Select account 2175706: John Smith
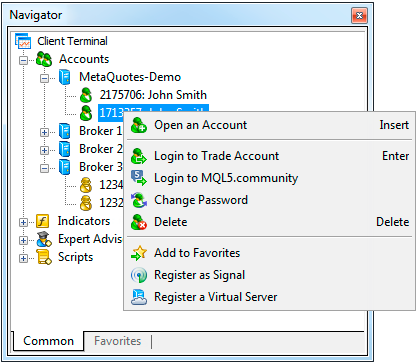Viewport: 418px width, 362px height. pyautogui.click(x=153, y=95)
